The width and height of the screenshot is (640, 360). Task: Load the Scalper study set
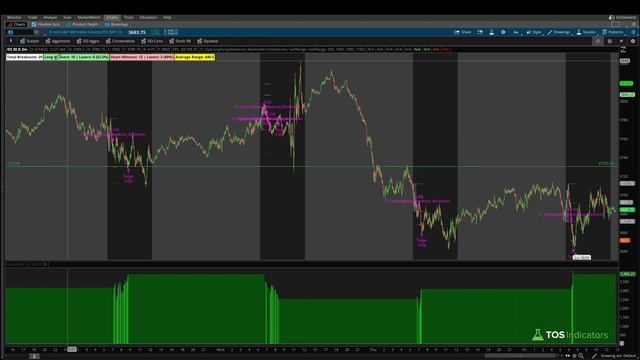click(x=29, y=41)
